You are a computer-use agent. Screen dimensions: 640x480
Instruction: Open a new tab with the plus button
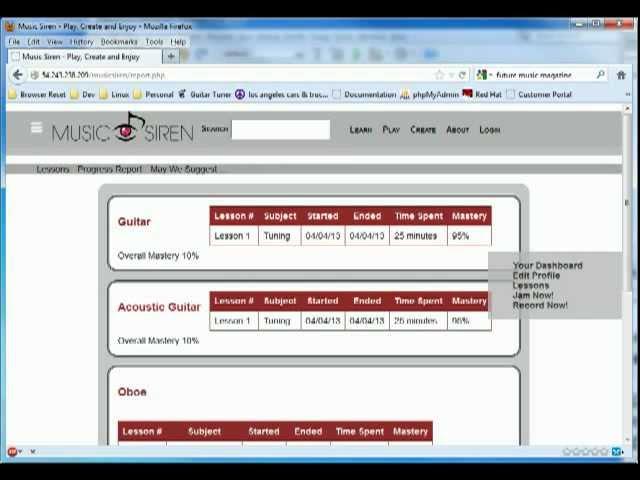coord(171,56)
